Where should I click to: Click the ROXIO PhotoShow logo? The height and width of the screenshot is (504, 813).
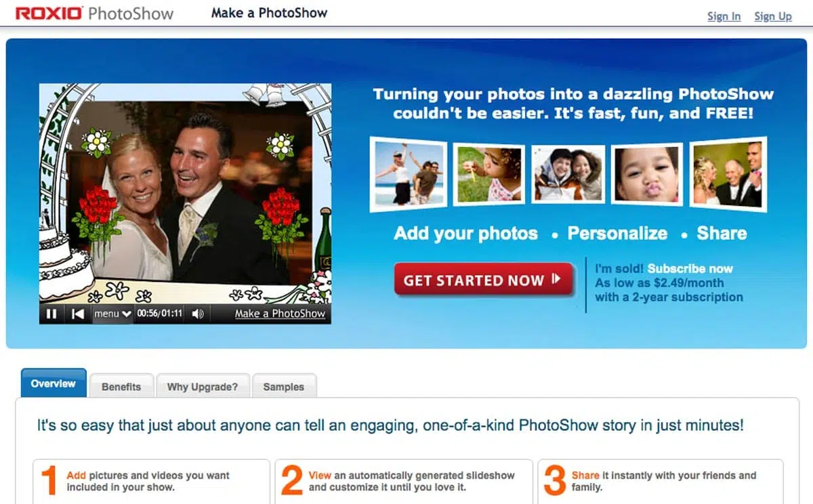coord(95,13)
